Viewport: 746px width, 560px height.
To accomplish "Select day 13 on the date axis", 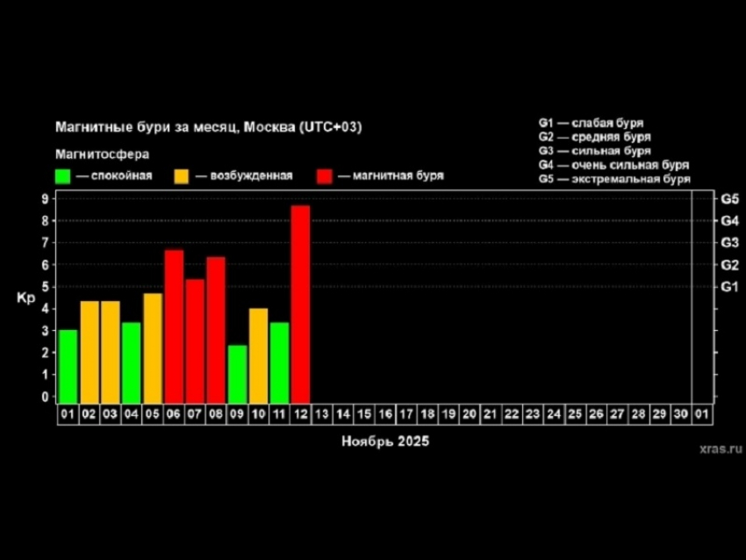I will (x=321, y=413).
